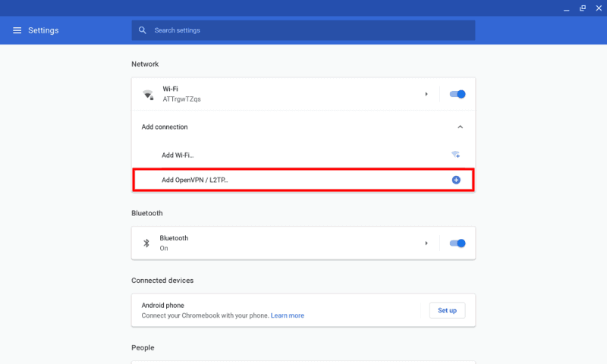Image resolution: width=607 pixels, height=364 pixels.
Task: Open Wi-Fi details with the arrow
Action: 426,94
